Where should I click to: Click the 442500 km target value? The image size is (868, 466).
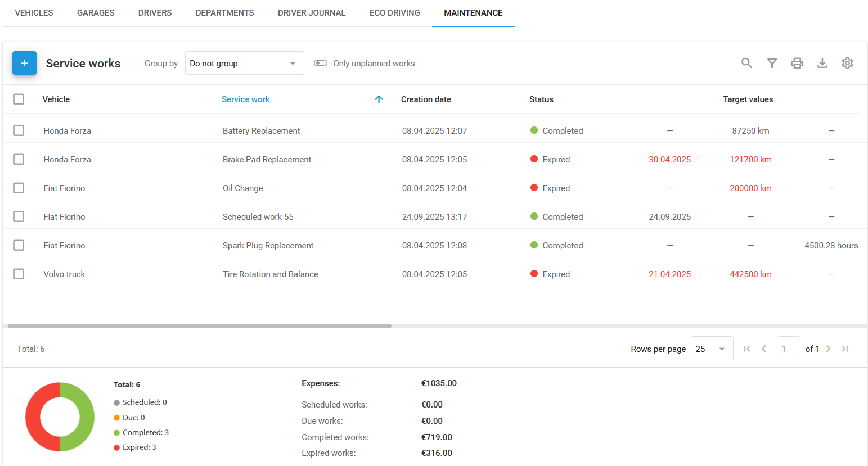pyautogui.click(x=750, y=274)
